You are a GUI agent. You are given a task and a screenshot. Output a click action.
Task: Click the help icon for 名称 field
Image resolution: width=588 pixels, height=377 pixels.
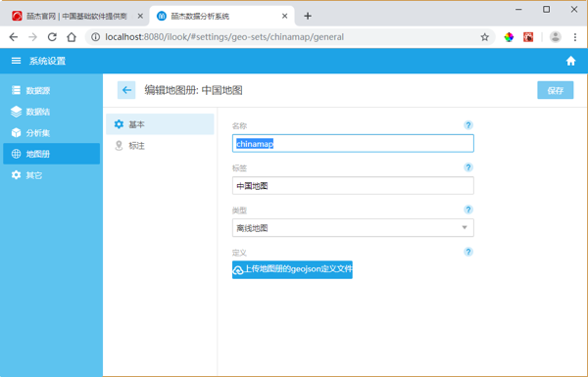pos(468,125)
